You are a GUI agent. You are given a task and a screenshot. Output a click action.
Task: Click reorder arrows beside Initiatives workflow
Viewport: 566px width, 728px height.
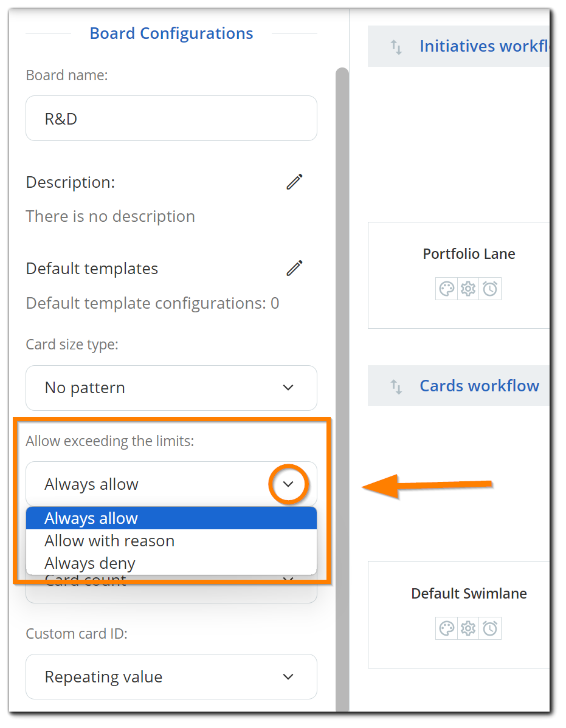[x=396, y=47]
